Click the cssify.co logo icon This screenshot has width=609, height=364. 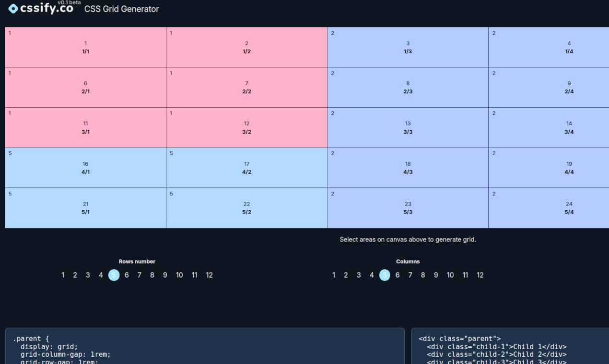pos(13,9)
